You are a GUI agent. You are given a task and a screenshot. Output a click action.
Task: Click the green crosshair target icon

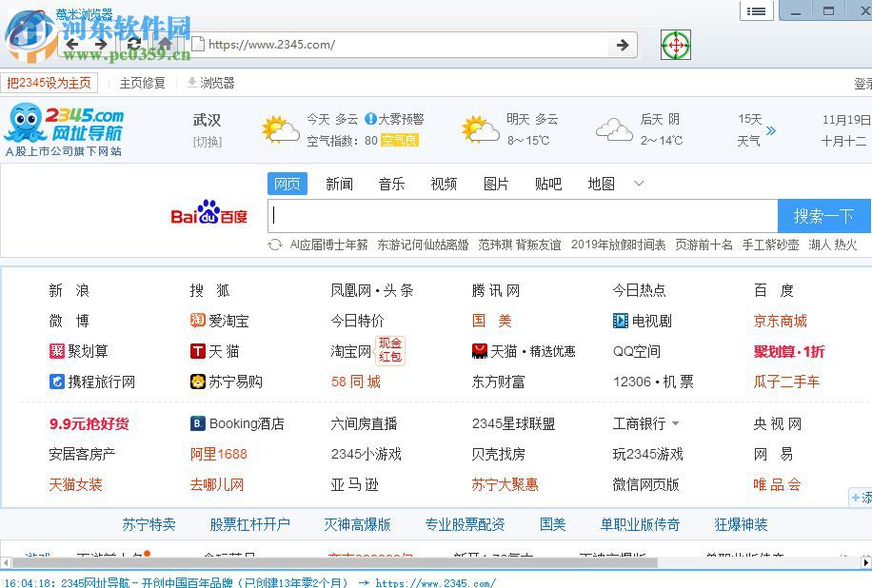pyautogui.click(x=675, y=44)
